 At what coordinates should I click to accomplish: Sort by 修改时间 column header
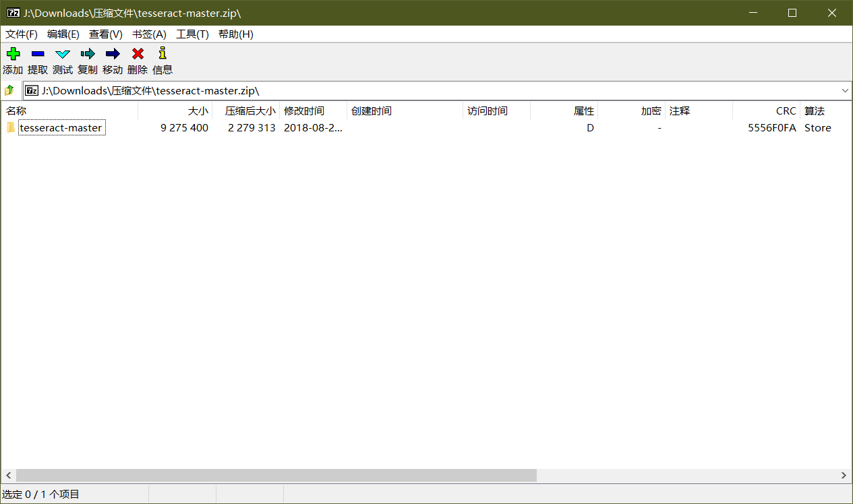click(x=314, y=111)
